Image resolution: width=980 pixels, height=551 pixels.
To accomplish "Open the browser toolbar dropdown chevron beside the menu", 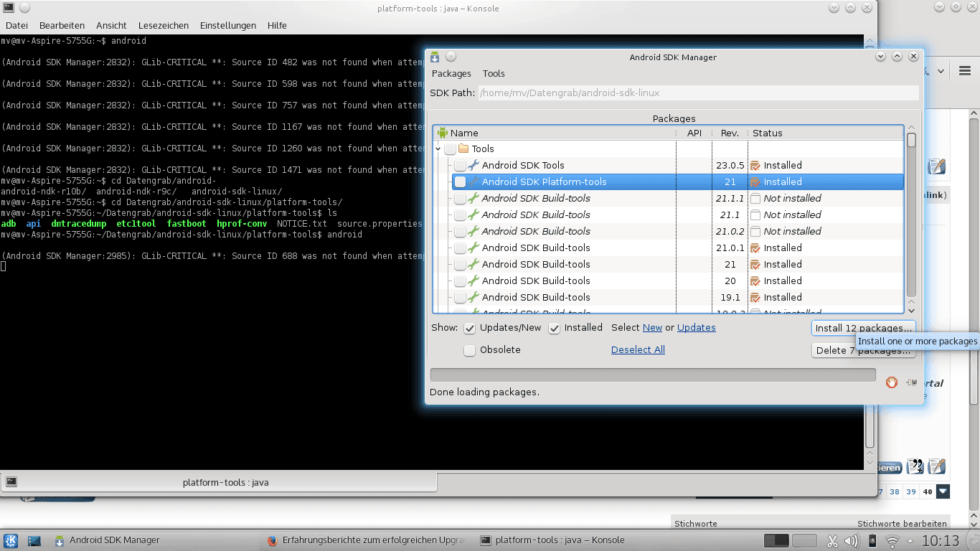I will tap(941, 71).
